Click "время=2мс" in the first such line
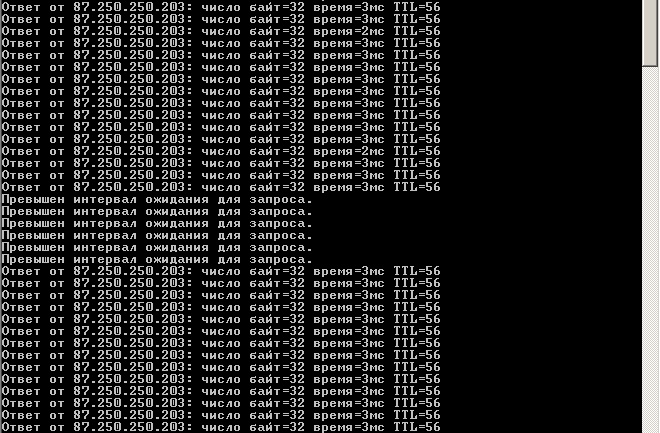Viewport: 660px width, 433px height. point(349,32)
